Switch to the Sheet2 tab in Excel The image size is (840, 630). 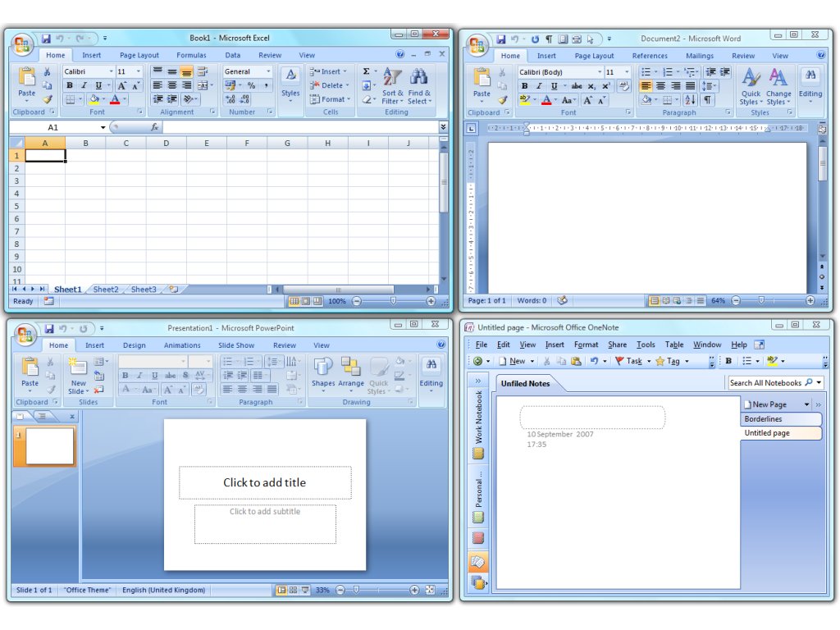point(106,290)
